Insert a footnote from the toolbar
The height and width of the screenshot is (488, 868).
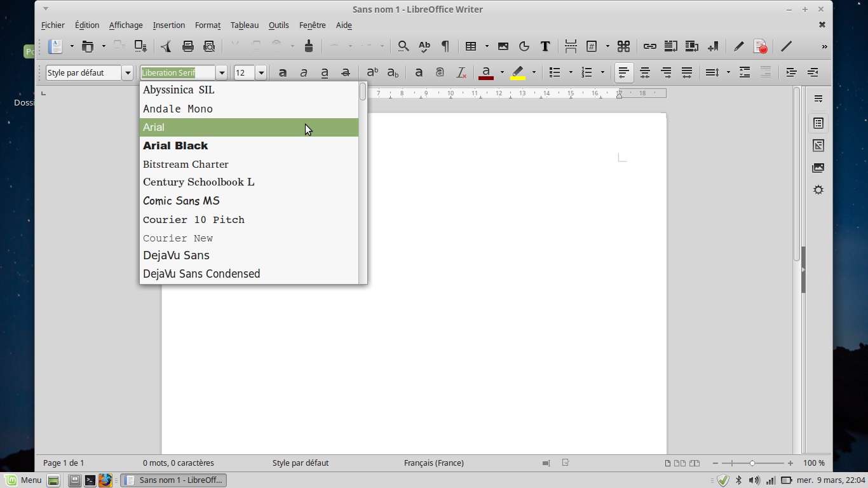click(670, 46)
